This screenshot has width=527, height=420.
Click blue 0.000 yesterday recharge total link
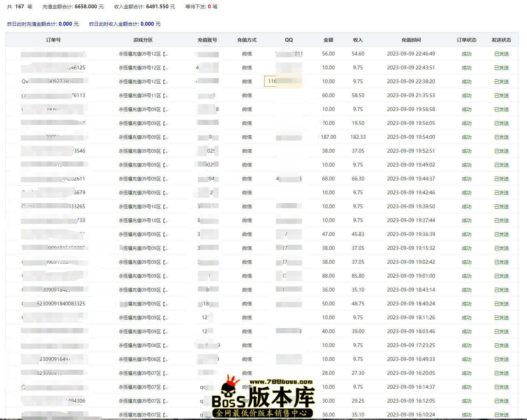pyautogui.click(x=66, y=24)
